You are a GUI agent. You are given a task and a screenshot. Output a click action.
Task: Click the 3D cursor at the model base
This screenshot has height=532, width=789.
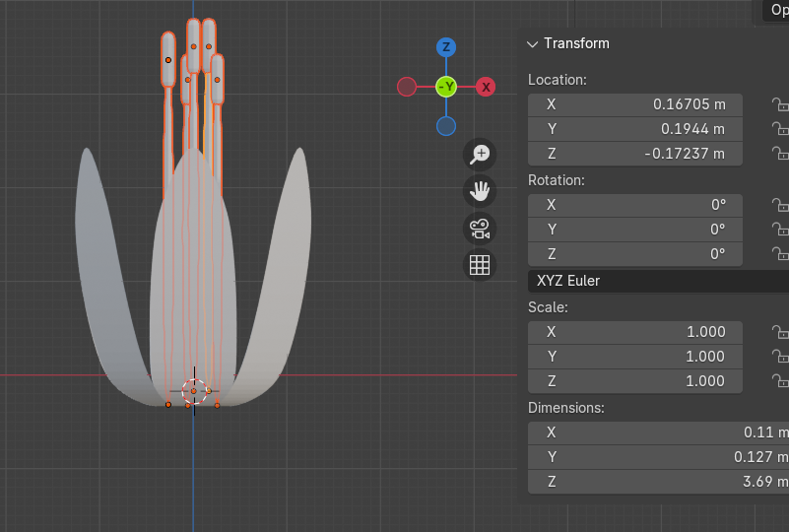click(194, 391)
